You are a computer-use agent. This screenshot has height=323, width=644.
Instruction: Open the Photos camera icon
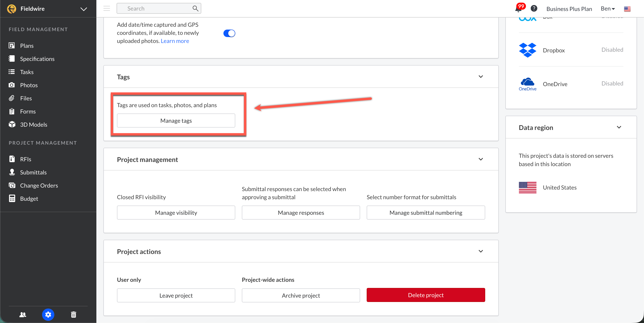(11, 85)
